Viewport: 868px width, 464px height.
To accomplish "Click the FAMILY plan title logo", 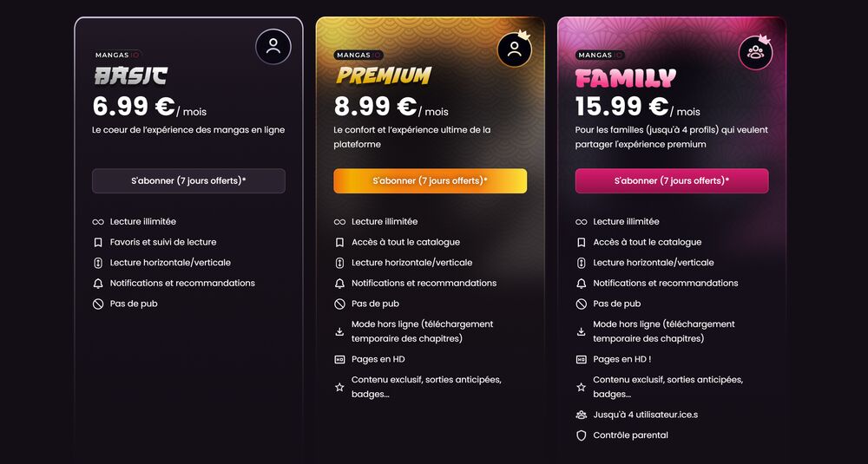I will click(x=626, y=78).
